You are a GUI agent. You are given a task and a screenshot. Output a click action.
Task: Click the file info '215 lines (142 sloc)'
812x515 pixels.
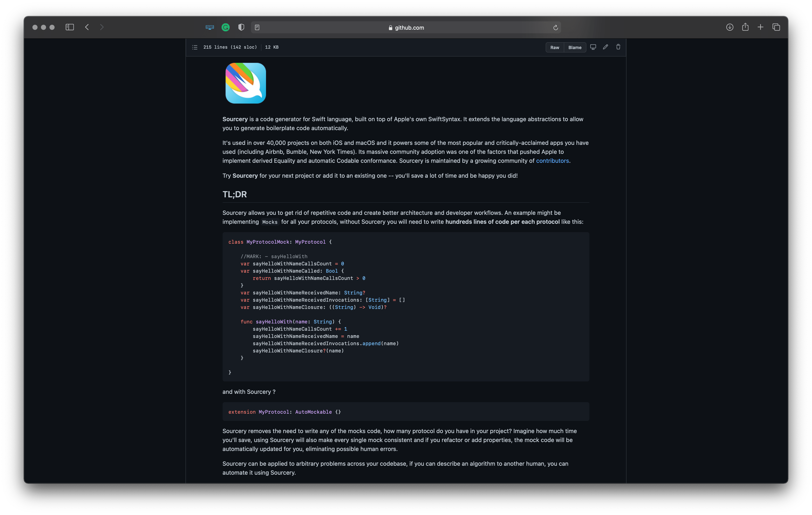pos(230,47)
